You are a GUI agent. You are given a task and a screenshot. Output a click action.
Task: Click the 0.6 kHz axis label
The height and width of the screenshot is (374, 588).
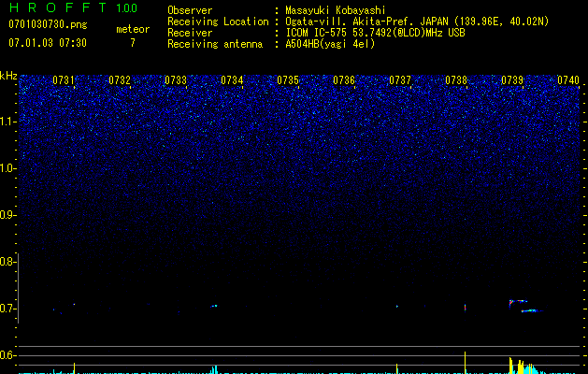(x=8, y=355)
